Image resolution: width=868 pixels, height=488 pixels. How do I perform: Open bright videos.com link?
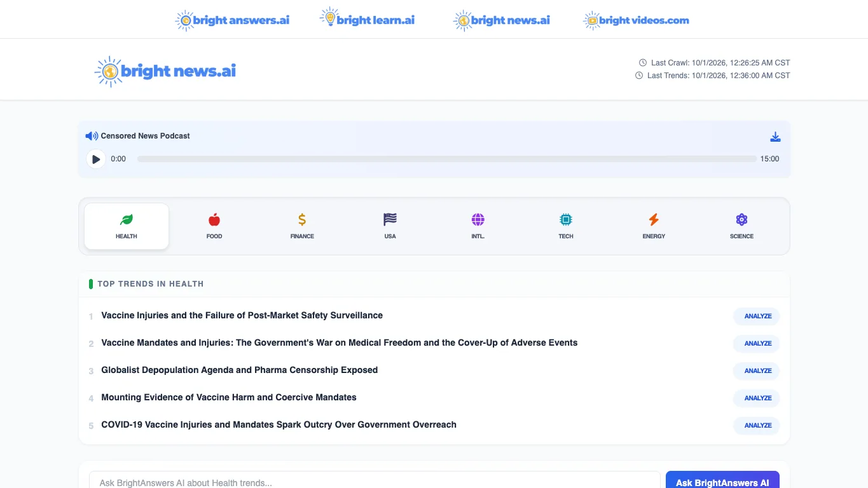pos(636,20)
